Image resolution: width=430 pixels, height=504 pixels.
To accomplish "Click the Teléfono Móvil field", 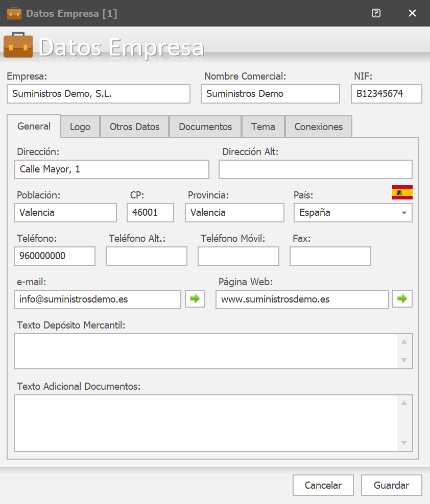I will pos(238,256).
